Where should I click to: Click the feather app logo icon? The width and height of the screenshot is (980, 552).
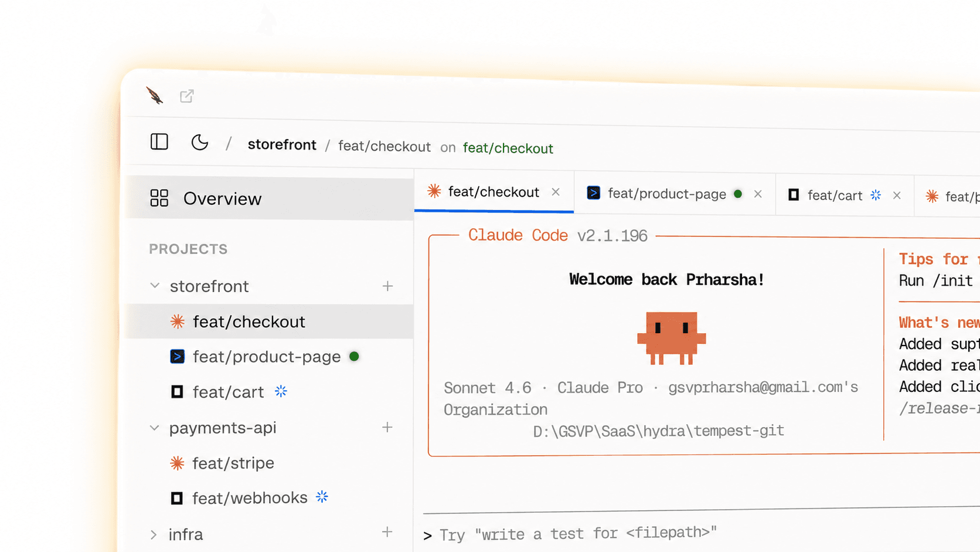pyautogui.click(x=155, y=95)
